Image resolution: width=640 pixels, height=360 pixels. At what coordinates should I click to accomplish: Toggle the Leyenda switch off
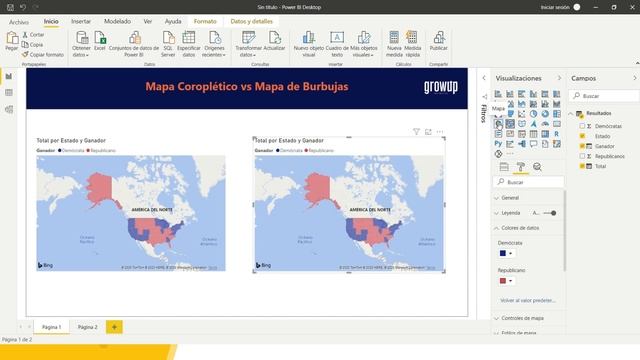coord(551,213)
